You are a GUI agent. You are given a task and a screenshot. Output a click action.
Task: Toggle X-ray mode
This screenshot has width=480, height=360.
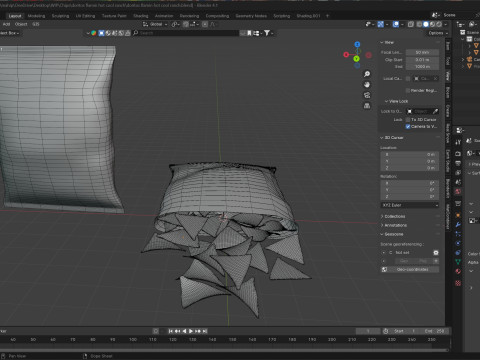411,24
